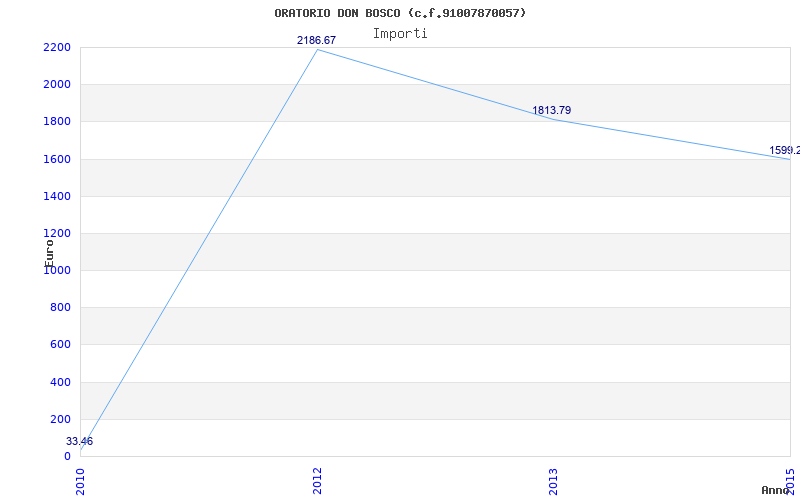Click the line's data point at 2013
Screen dimensions: 800x500
pos(554,119)
